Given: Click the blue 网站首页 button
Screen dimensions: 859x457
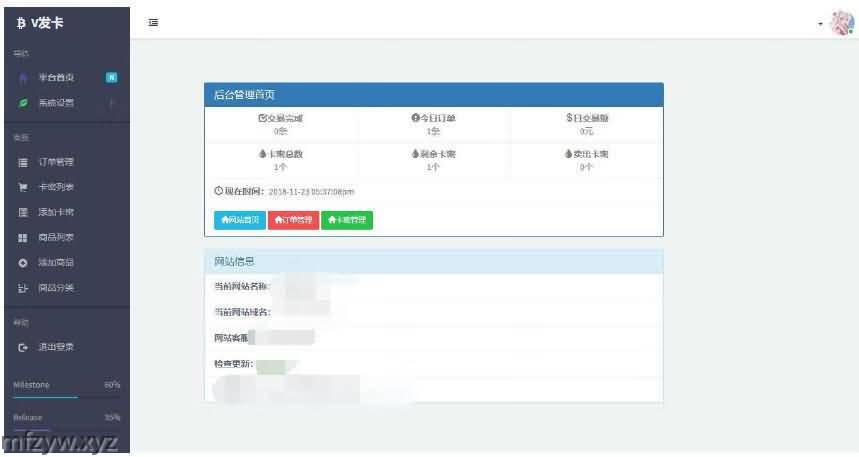Looking at the screenshot, I should point(239,220).
